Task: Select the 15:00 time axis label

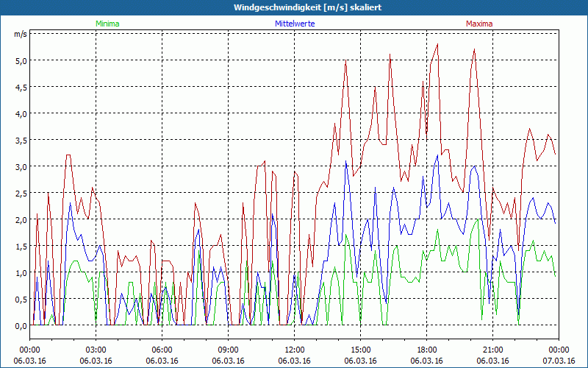Action: [361, 350]
